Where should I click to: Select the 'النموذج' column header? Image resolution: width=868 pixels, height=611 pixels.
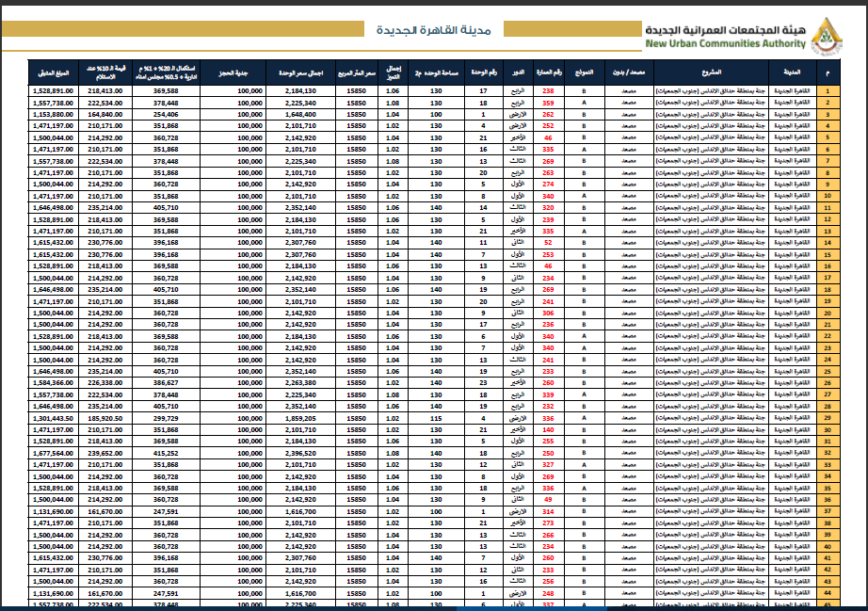point(584,72)
